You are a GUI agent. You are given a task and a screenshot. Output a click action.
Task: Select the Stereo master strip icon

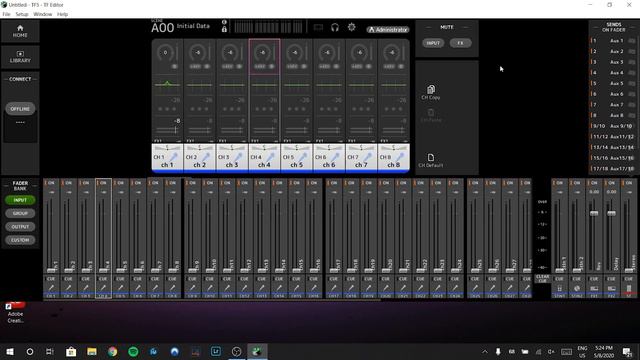(x=629, y=288)
